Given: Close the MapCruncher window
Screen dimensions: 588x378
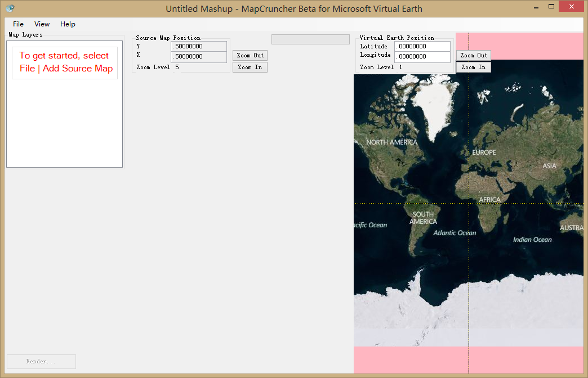Looking at the screenshot, I should pyautogui.click(x=572, y=7).
